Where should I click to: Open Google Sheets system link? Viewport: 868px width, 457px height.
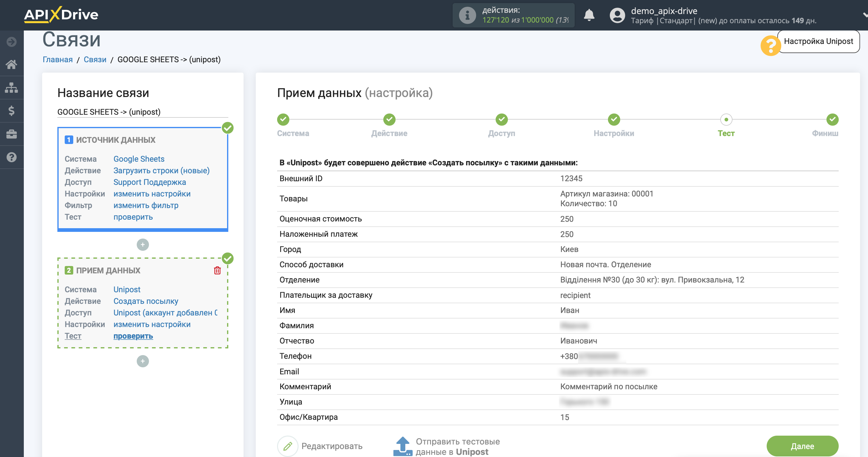click(x=139, y=159)
